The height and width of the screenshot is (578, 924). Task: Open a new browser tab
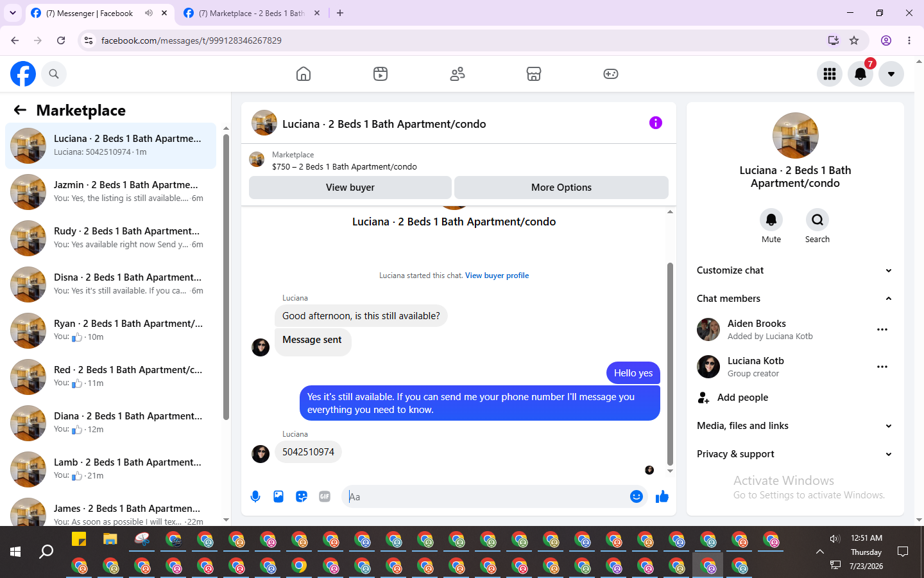coord(340,13)
